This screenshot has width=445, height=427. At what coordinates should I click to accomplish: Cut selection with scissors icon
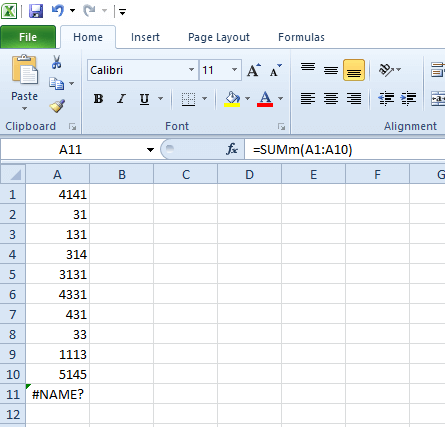pos(56,62)
